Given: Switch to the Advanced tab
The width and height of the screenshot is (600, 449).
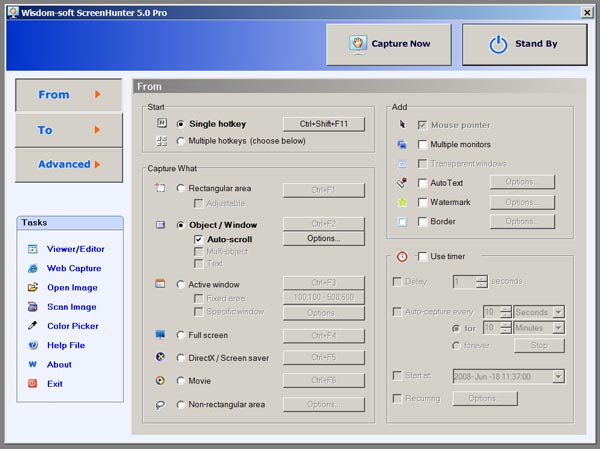Looking at the screenshot, I should pyautogui.click(x=69, y=165).
